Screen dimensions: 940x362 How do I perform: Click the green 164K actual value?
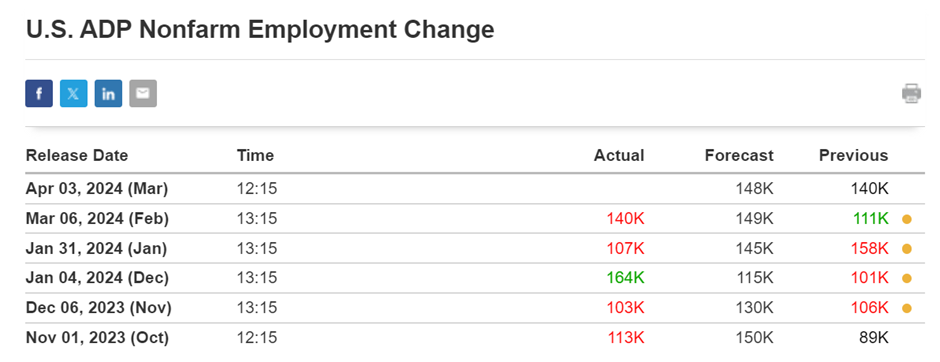point(625,278)
